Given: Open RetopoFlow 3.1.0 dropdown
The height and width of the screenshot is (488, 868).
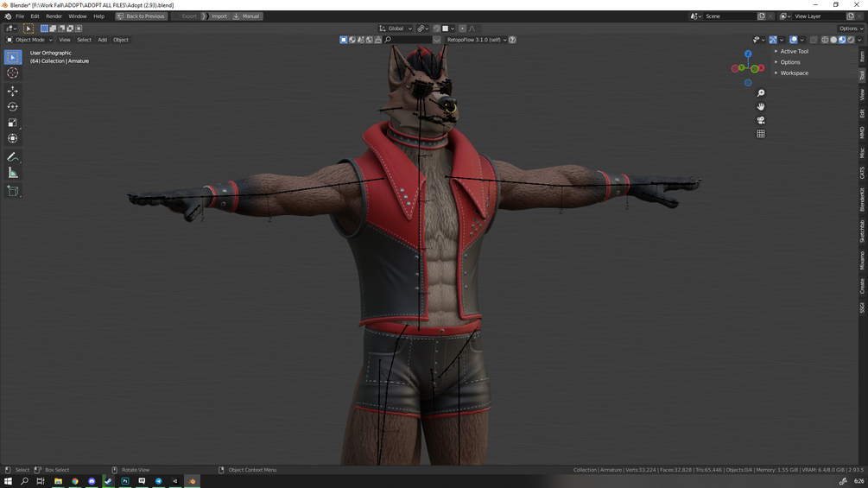Looking at the screenshot, I should click(476, 40).
